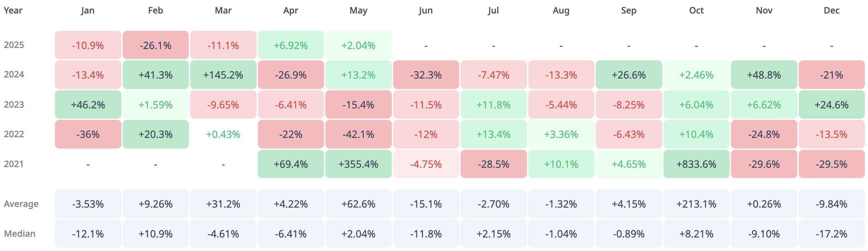The image size is (868, 251).
Task: Click the 2021 May +355.4% cell
Action: point(358,164)
